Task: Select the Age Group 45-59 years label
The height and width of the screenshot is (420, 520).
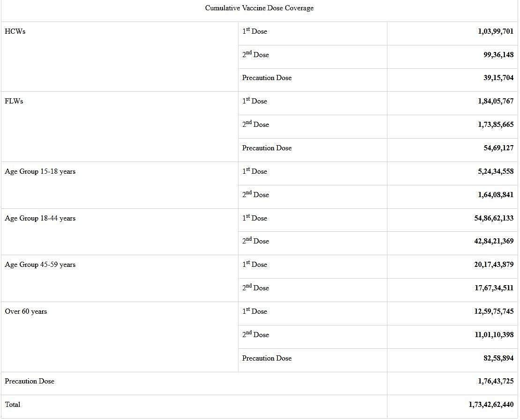Action: coord(40,265)
